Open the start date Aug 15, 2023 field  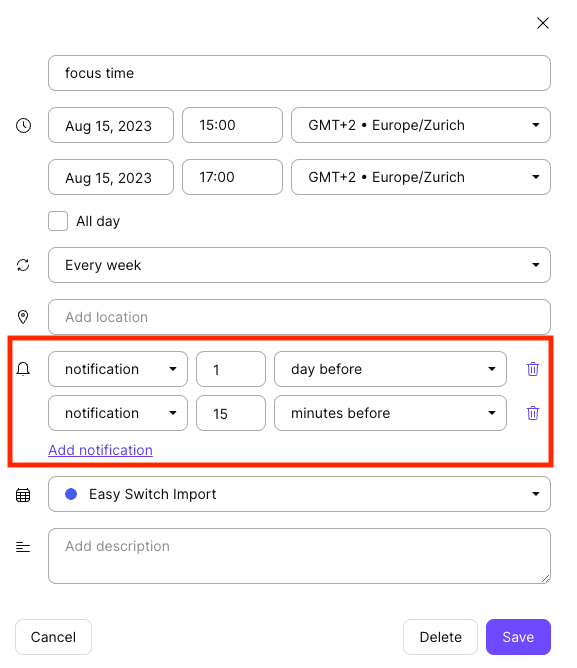tap(111, 125)
